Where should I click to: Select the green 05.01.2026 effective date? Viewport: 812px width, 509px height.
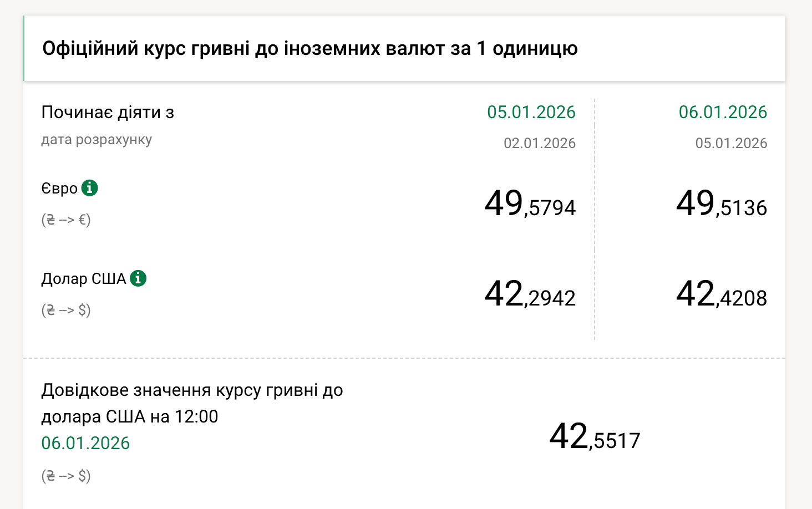tap(531, 112)
